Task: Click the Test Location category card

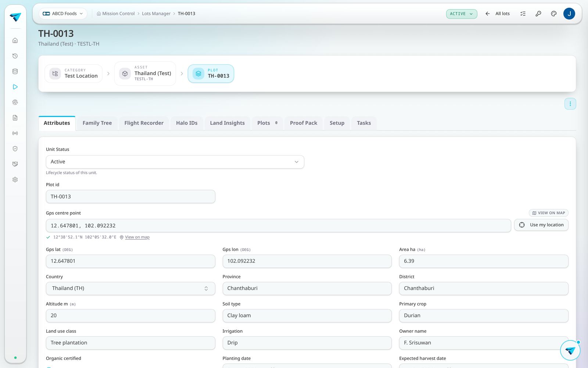Action: click(73, 74)
